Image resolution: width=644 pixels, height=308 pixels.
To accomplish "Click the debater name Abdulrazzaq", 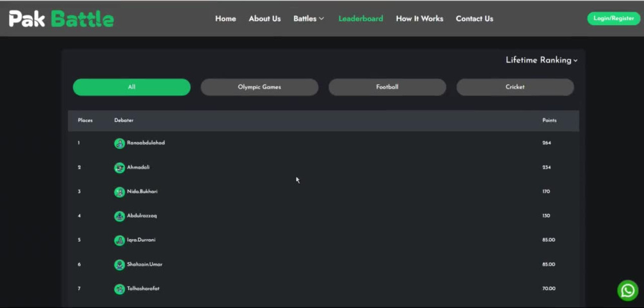I will coord(142,216).
